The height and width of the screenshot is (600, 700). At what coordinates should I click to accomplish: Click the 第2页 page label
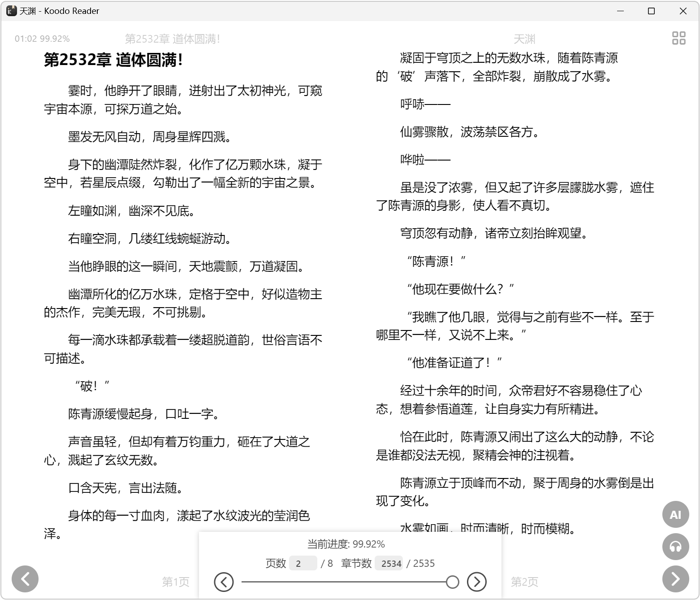(x=524, y=582)
